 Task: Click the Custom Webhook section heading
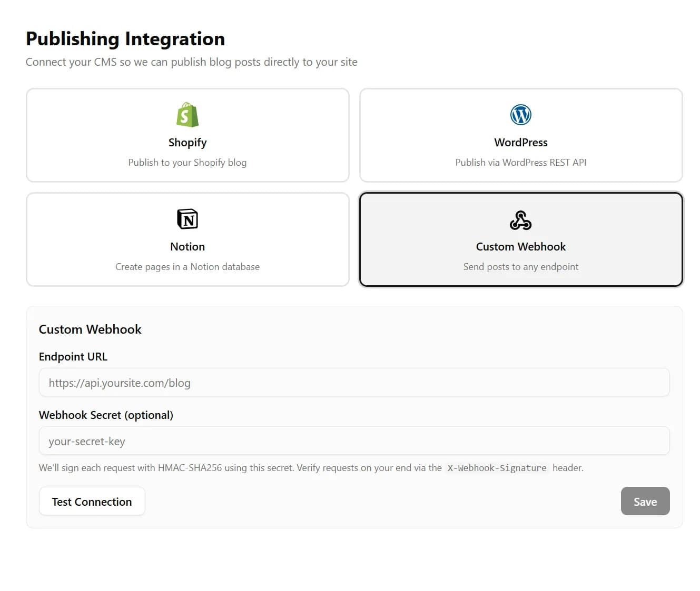coord(90,329)
